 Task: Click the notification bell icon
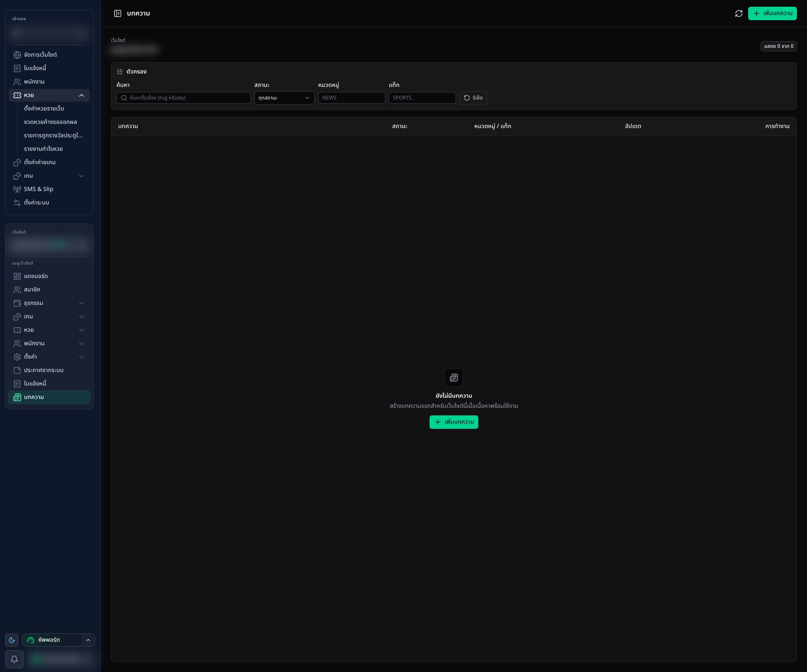click(x=14, y=659)
